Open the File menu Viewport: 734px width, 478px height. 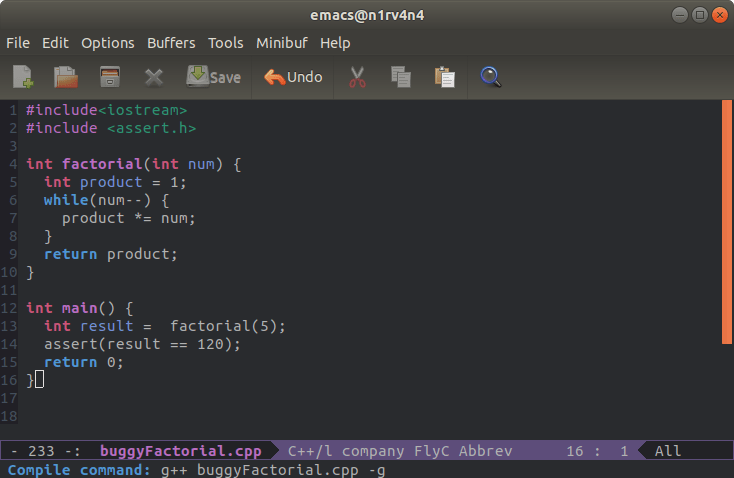click(x=18, y=43)
